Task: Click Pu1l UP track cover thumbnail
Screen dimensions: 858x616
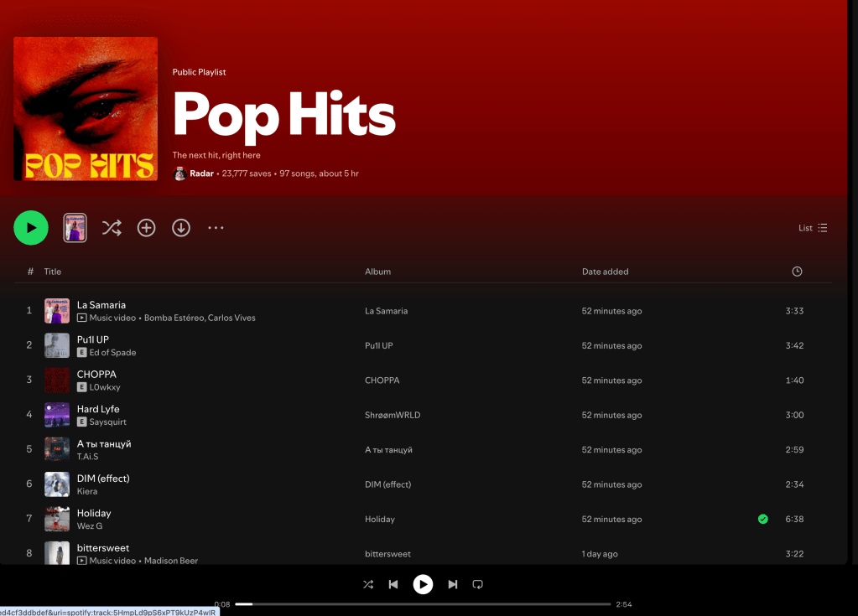Action: tap(57, 345)
